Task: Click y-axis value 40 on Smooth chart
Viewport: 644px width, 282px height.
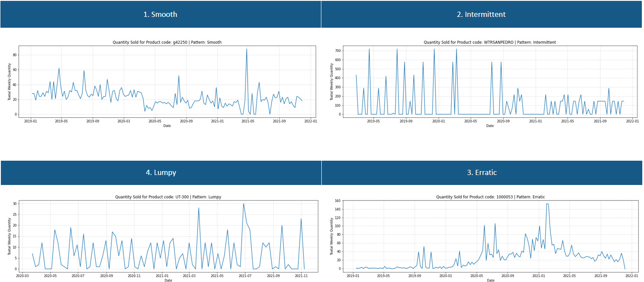Action: click(14, 84)
